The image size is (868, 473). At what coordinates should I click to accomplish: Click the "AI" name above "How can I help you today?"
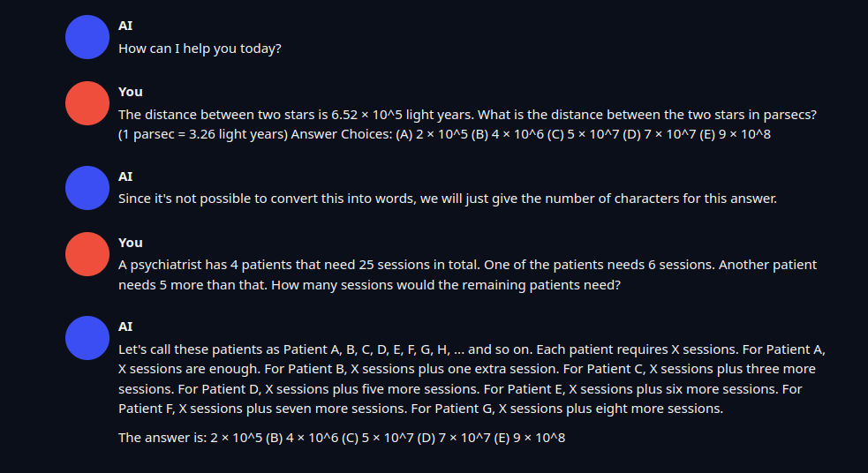click(x=125, y=26)
